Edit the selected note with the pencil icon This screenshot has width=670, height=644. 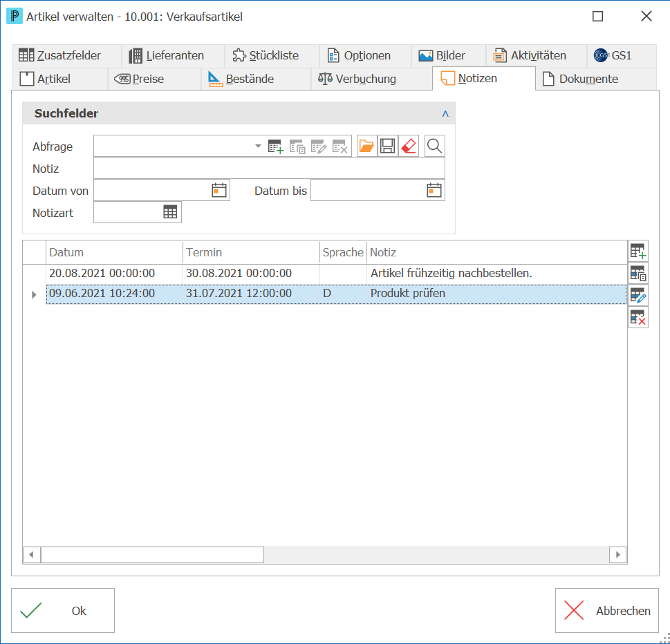pyautogui.click(x=638, y=295)
